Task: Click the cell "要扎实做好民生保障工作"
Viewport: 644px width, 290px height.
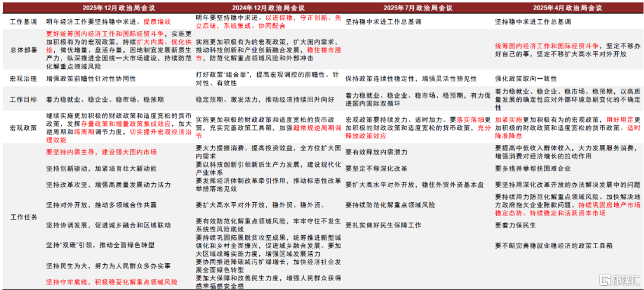Action: 383,225
